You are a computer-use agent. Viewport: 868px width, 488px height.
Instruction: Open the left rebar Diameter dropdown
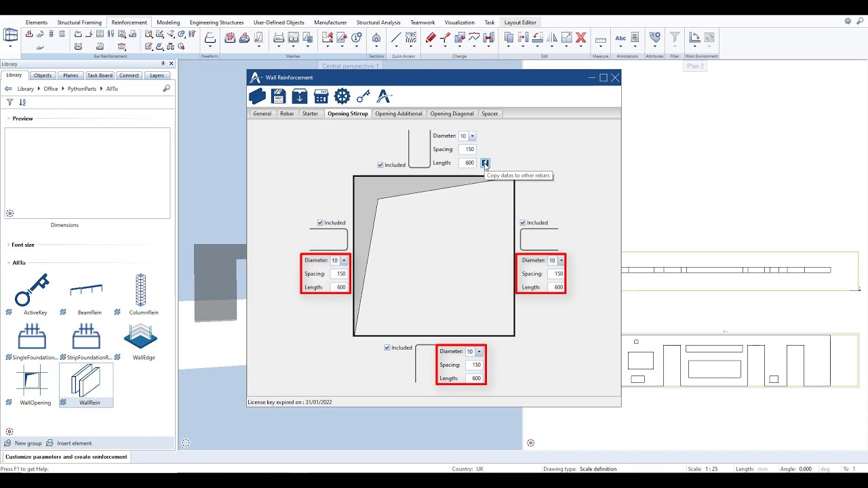[x=344, y=260]
